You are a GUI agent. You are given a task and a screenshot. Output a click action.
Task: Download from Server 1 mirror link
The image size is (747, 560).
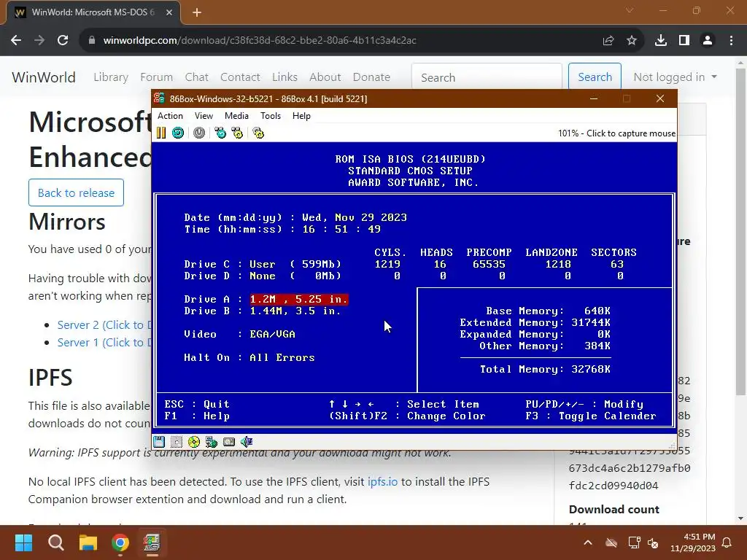[x=104, y=343]
